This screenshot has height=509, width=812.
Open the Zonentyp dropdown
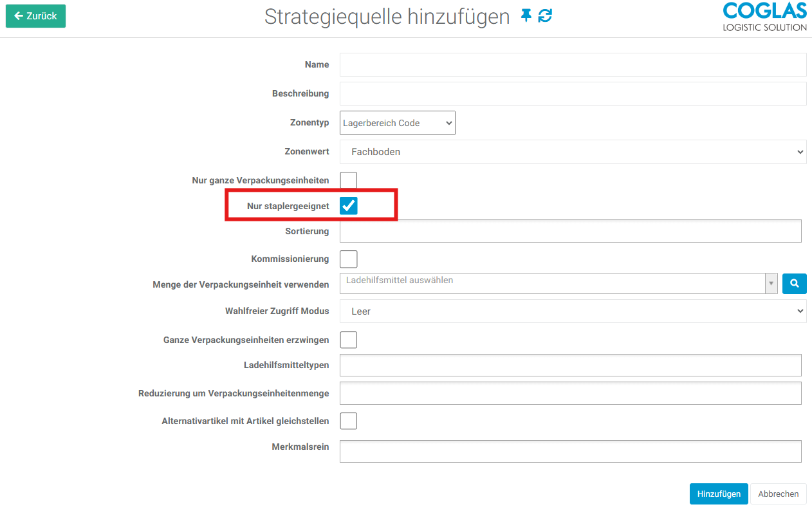point(397,123)
